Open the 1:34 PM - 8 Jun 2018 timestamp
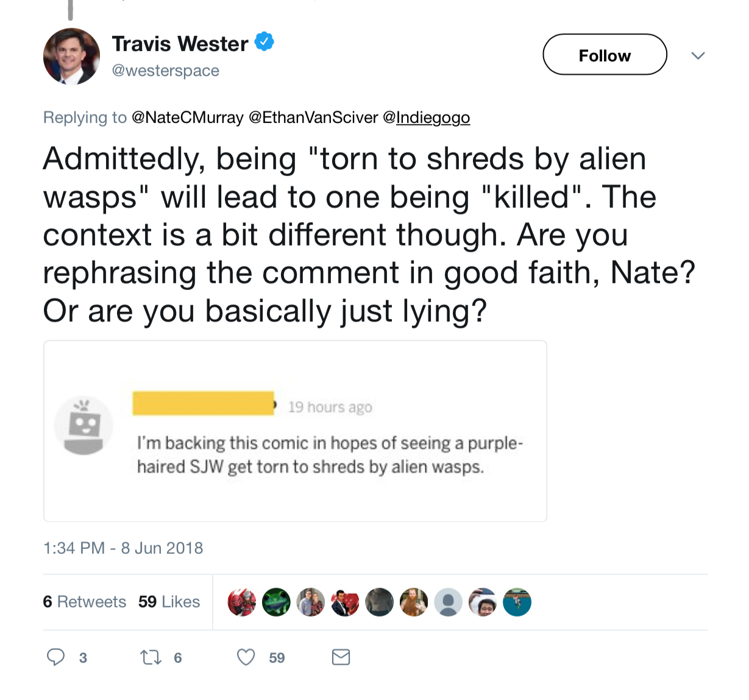This screenshot has width=749, height=700. point(123,548)
